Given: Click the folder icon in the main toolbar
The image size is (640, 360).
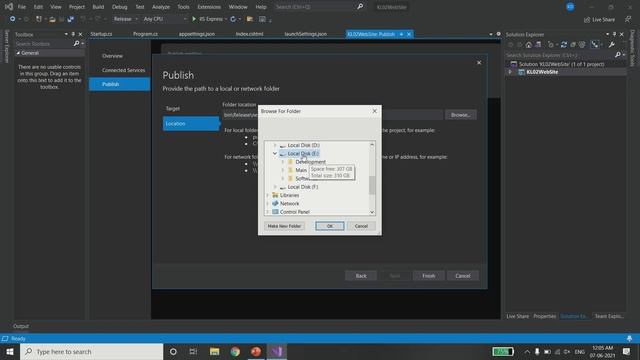Looking at the screenshot, I should click(x=250, y=19).
